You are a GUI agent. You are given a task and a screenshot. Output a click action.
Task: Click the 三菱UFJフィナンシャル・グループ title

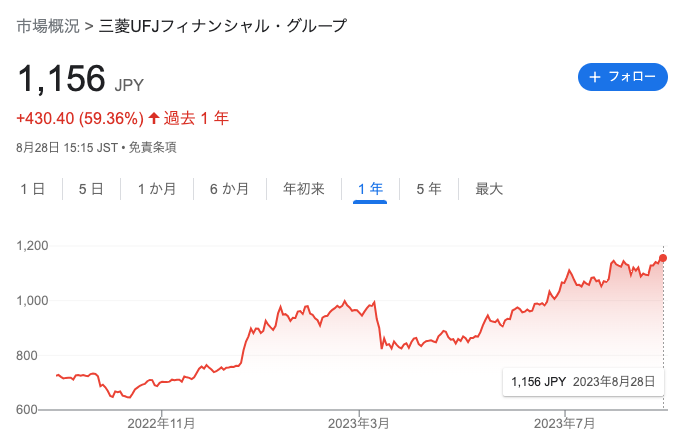(223, 26)
